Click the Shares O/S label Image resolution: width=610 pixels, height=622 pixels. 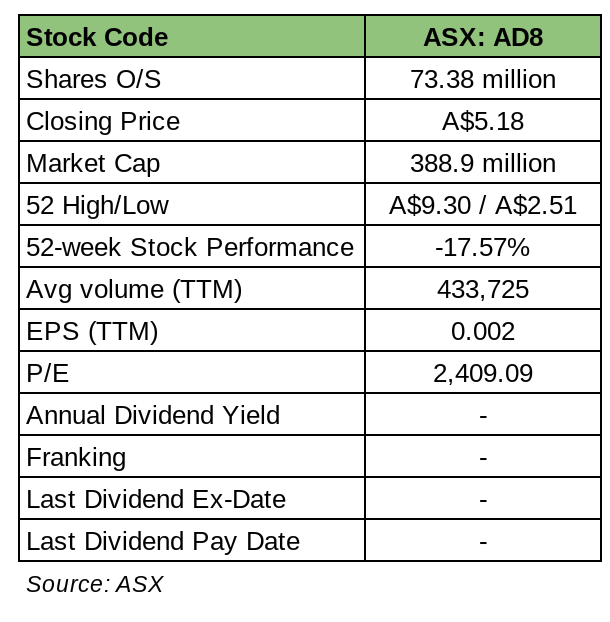point(93,80)
